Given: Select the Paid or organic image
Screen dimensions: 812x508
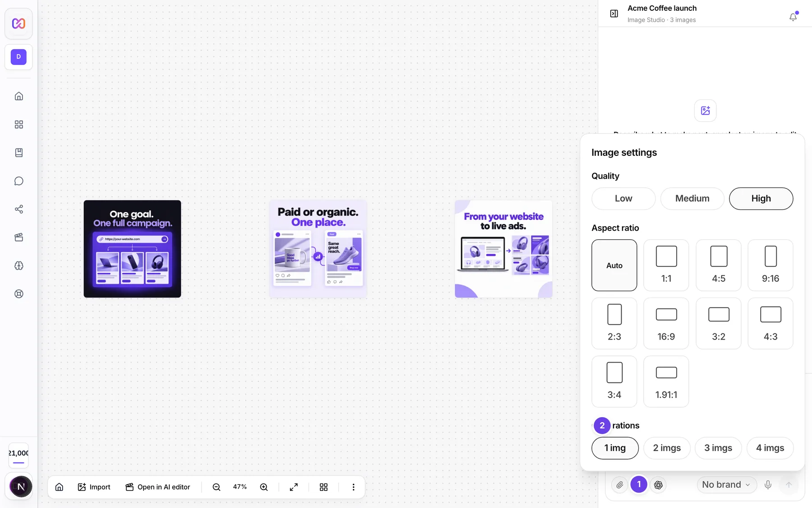Looking at the screenshot, I should pos(318,249).
